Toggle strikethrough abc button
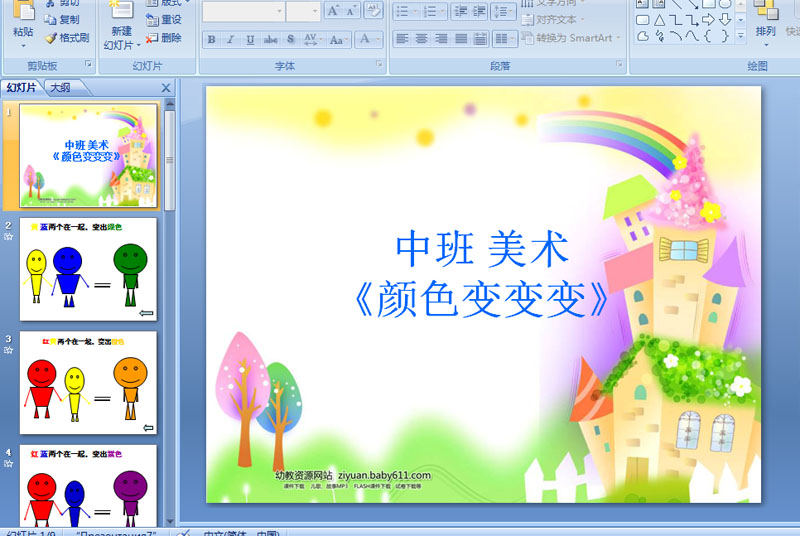 pyautogui.click(x=270, y=39)
